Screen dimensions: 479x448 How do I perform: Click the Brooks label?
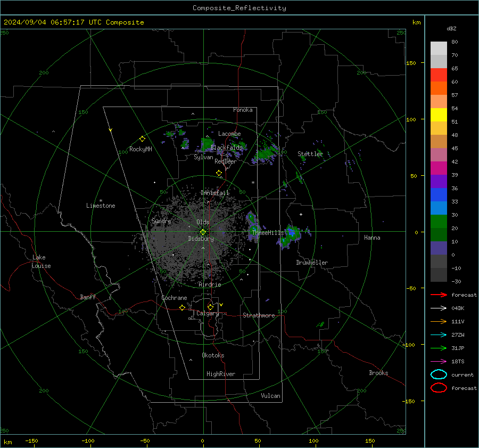[x=378, y=373]
